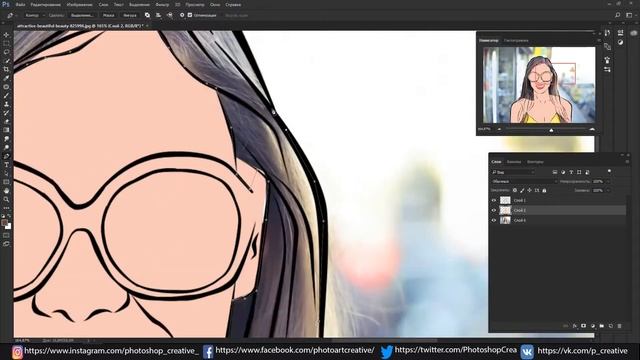Open the workspace switcher at top right
The height and width of the screenshot is (360, 640).
click(x=629, y=15)
